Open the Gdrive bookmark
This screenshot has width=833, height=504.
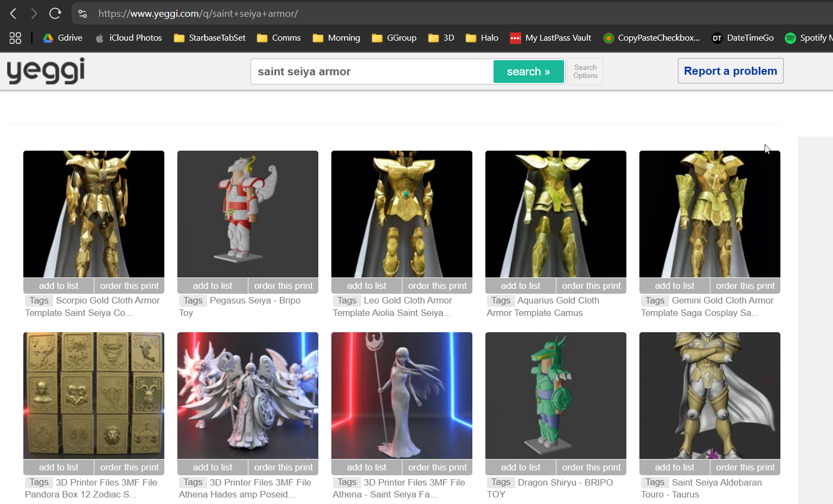[x=63, y=38]
